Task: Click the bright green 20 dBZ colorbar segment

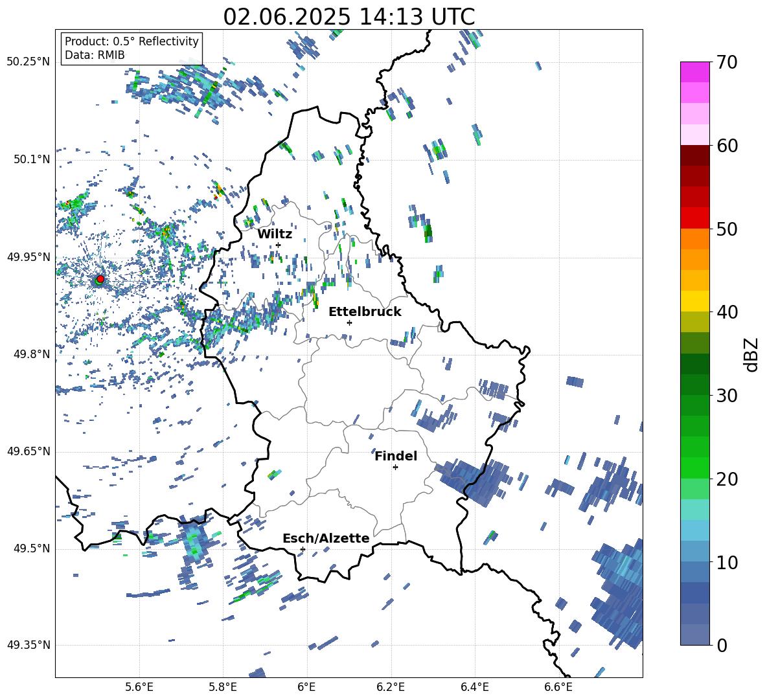Action: pyautogui.click(x=694, y=468)
